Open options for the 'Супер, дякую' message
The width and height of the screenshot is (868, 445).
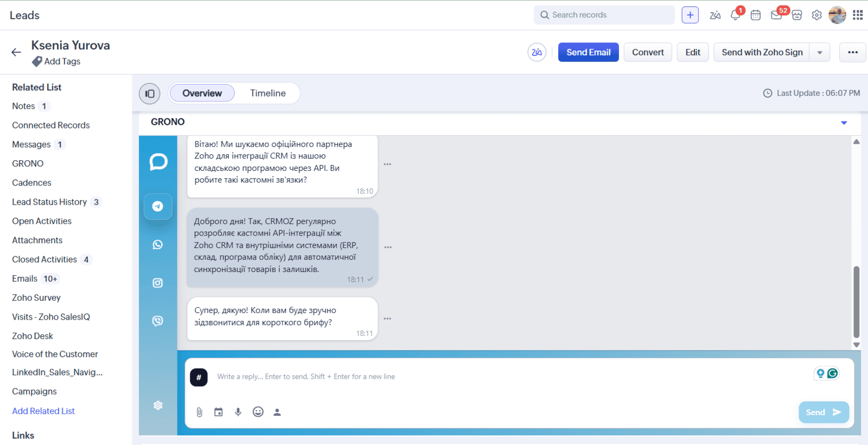pyautogui.click(x=387, y=319)
